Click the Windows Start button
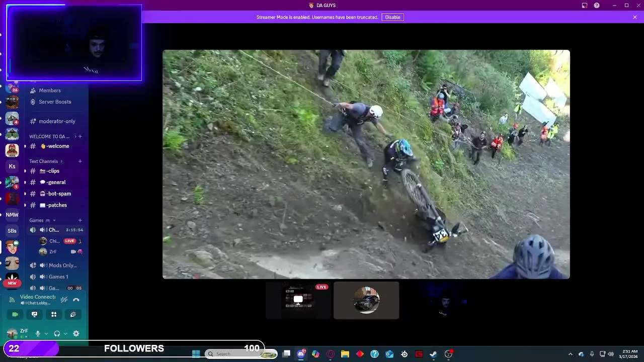Image resolution: width=644 pixels, height=362 pixels. coord(196,354)
